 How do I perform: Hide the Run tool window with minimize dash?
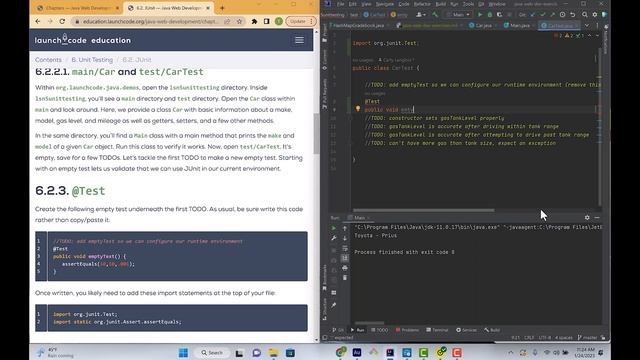coord(597,218)
